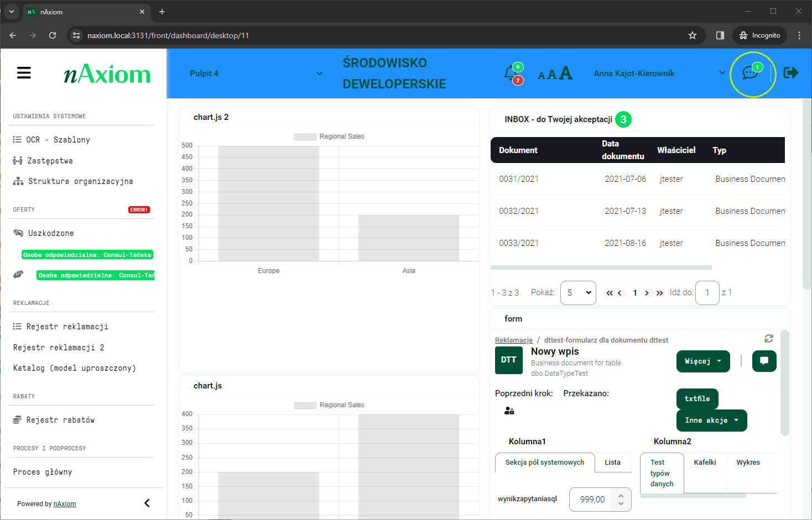
Task: Toggle Regional Sales legend in chart.js 2
Action: pos(329,136)
